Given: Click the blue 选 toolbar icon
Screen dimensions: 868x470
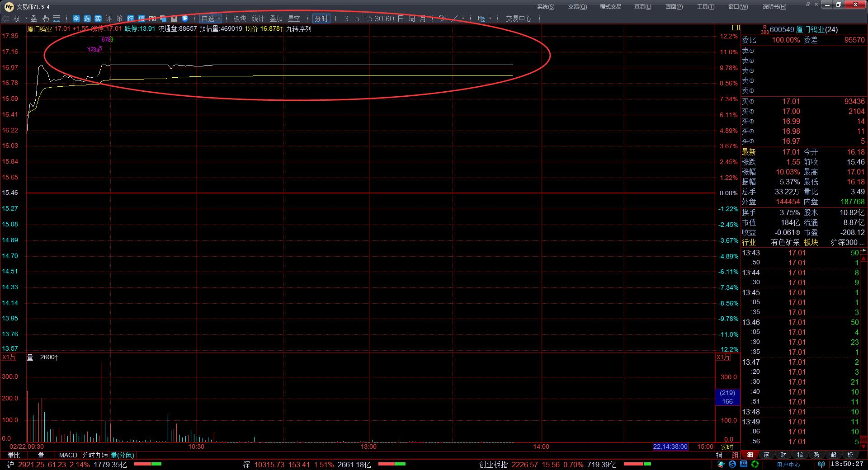Looking at the screenshot, I should click(x=87, y=19).
